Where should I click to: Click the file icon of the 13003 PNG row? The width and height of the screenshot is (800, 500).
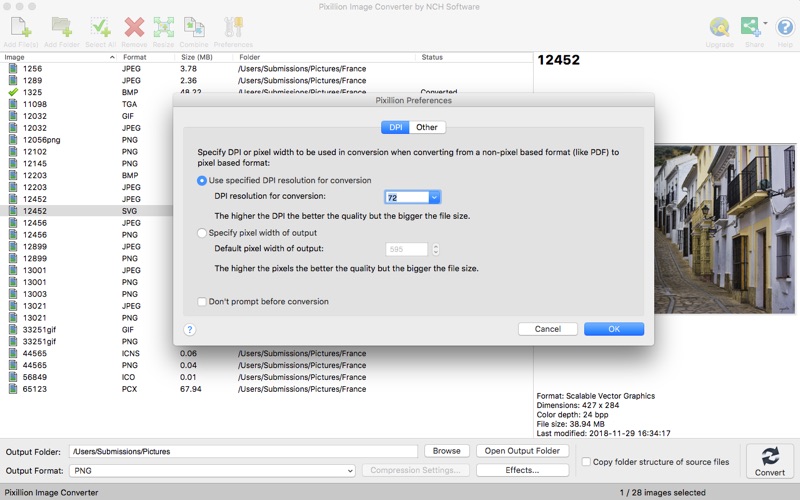point(13,294)
